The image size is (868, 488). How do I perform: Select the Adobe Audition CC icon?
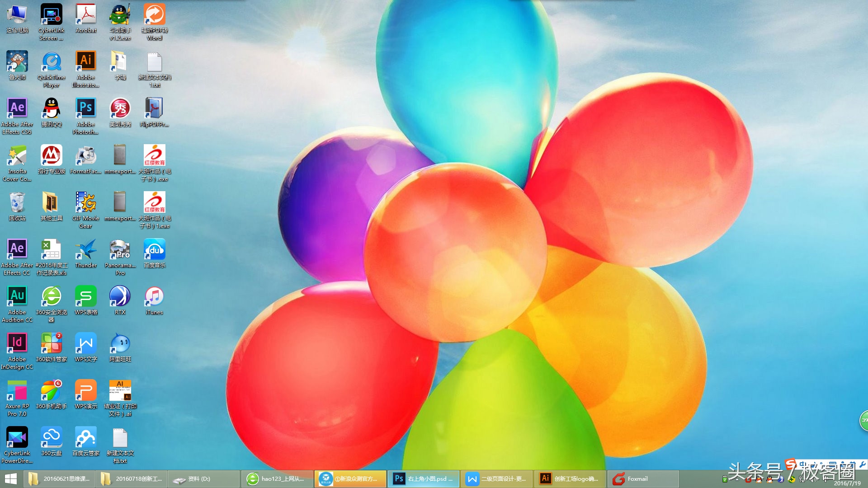(17, 297)
